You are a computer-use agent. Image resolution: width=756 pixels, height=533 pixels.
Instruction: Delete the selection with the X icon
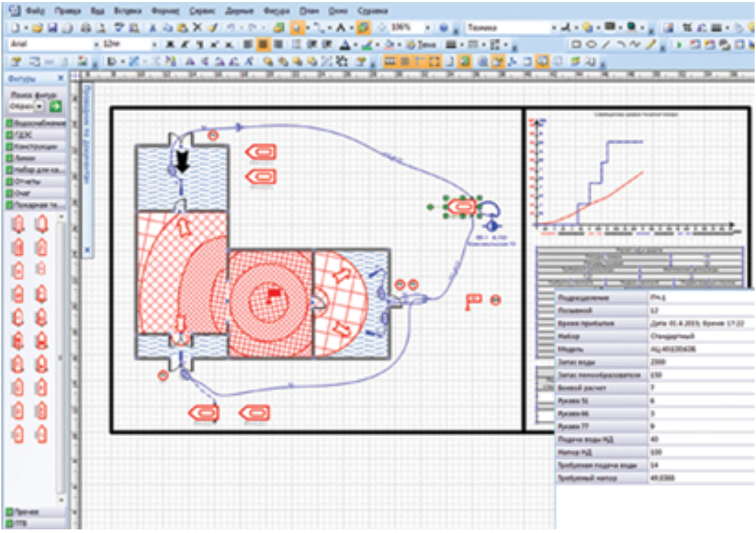point(197,27)
